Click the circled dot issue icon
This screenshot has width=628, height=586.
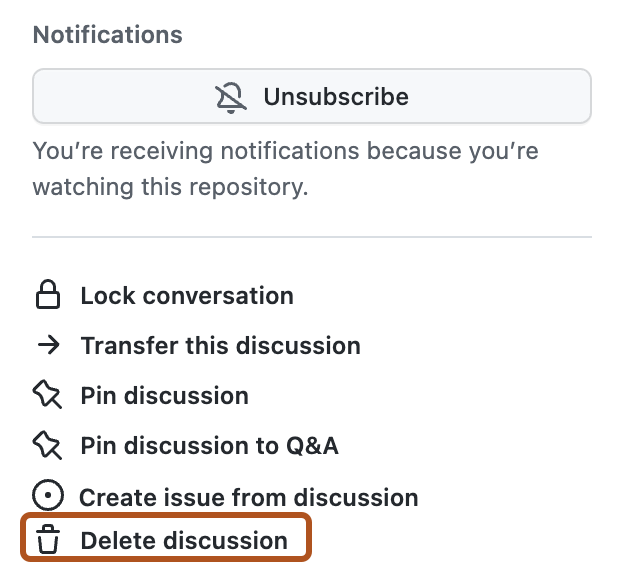47,497
